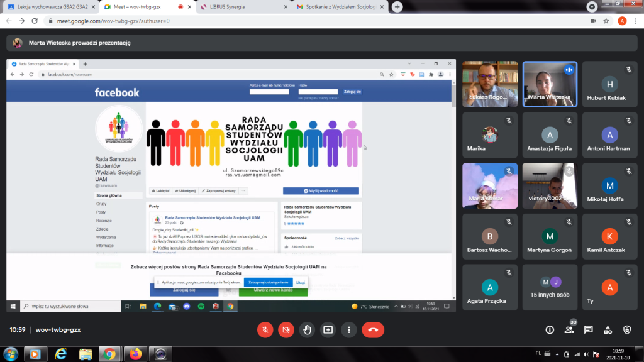The height and width of the screenshot is (362, 644).
Task: Open Firefox from the Windows taskbar
Action: click(x=135, y=354)
